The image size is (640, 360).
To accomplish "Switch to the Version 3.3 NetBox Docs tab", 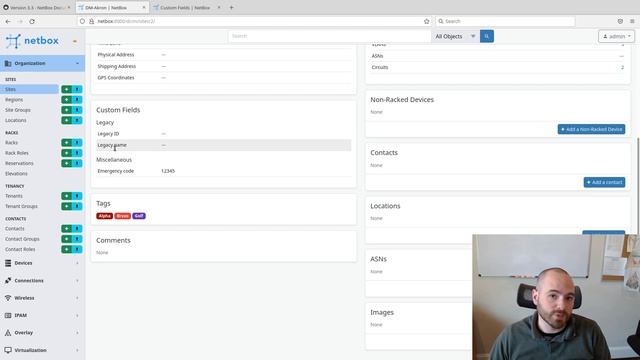I will (x=36, y=8).
